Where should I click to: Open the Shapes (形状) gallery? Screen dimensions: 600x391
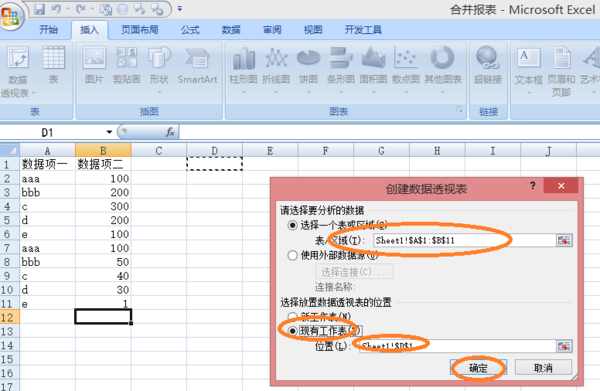click(159, 70)
